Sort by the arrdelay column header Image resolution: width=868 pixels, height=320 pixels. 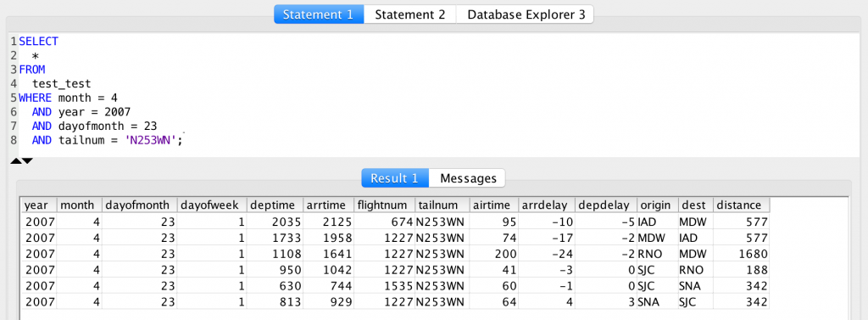click(547, 205)
